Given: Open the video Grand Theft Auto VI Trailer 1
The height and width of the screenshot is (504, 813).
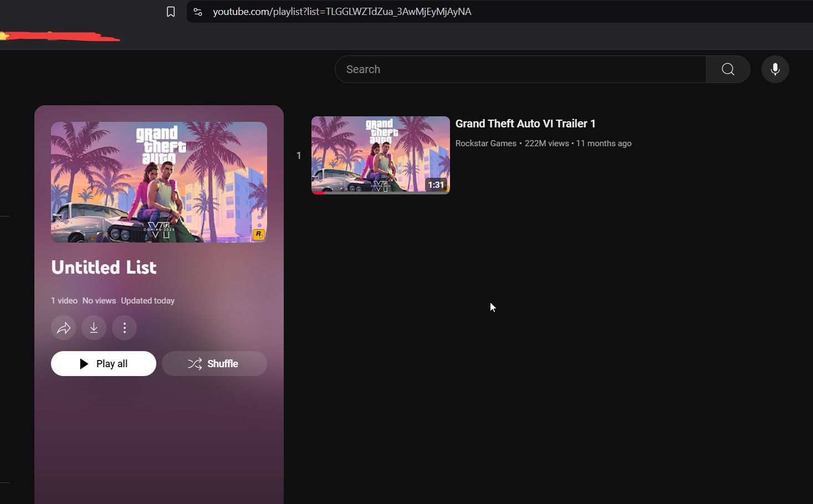Looking at the screenshot, I should [x=525, y=124].
